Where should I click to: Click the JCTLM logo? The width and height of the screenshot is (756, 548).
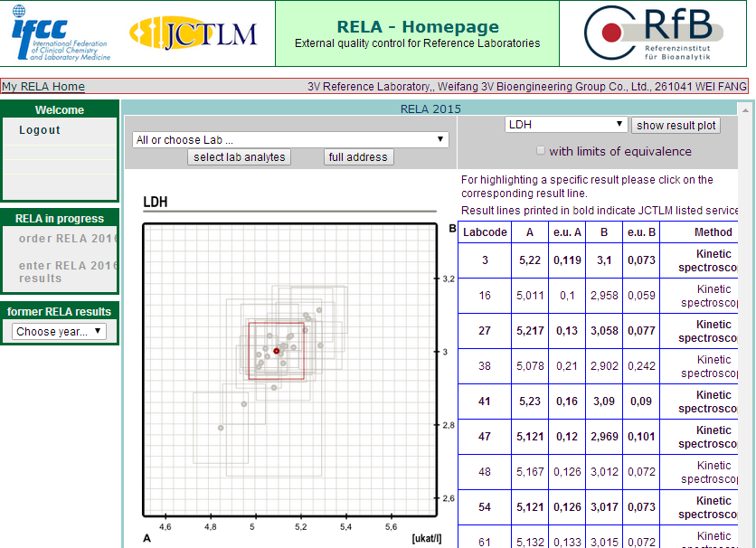pos(194,34)
